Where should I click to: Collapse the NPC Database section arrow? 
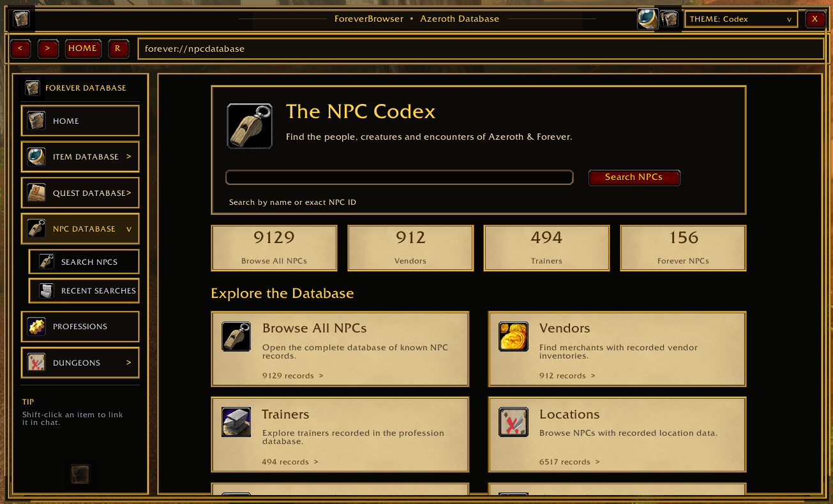129,229
